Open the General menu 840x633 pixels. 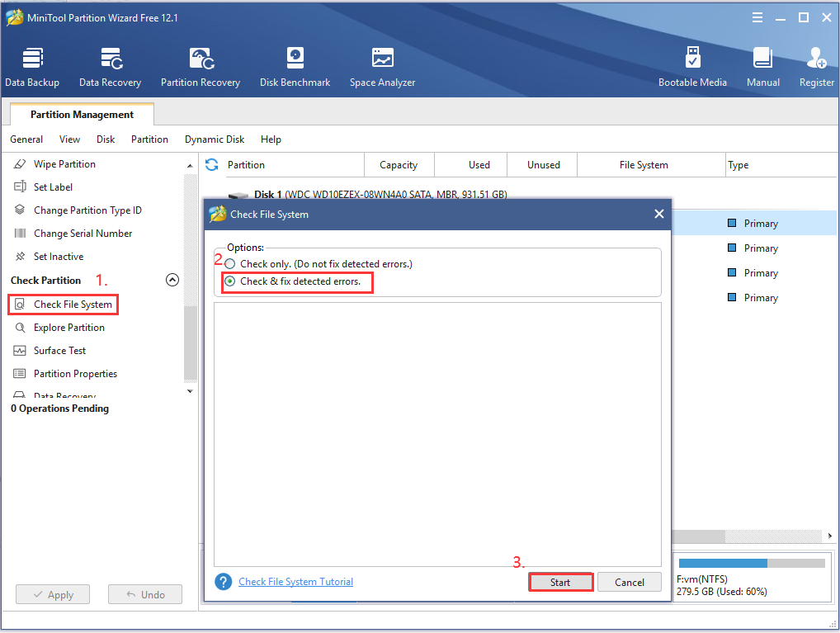26,139
